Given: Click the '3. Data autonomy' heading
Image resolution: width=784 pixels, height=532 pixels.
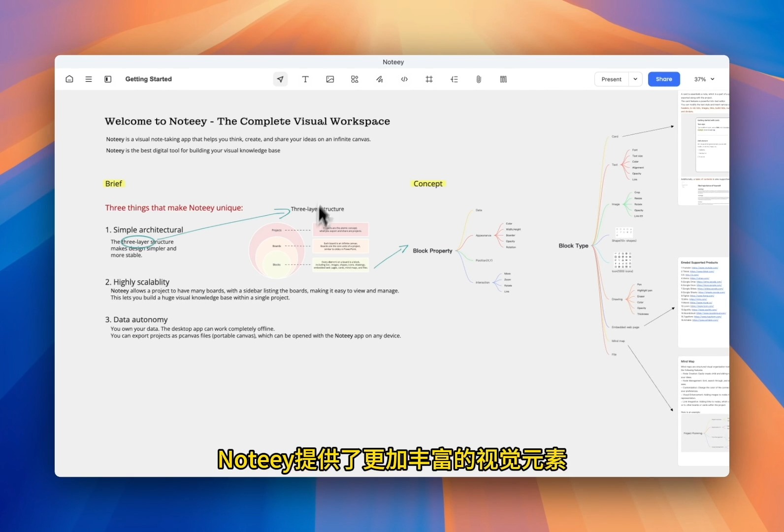Looking at the screenshot, I should (x=136, y=320).
